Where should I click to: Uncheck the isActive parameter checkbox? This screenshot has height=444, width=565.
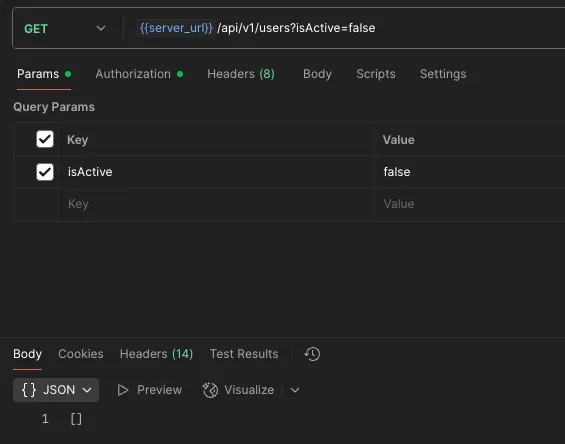[x=45, y=172]
